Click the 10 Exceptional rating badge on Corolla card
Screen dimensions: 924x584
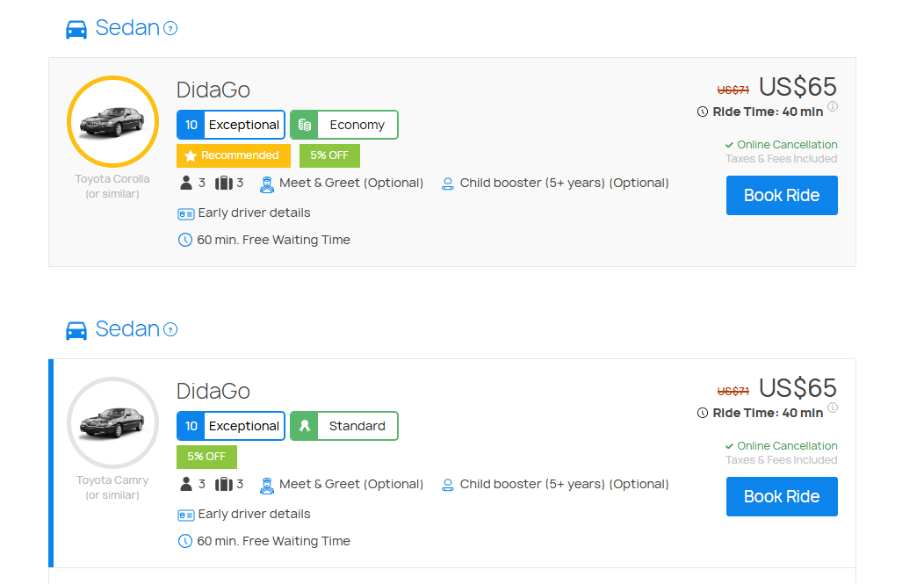[231, 125]
